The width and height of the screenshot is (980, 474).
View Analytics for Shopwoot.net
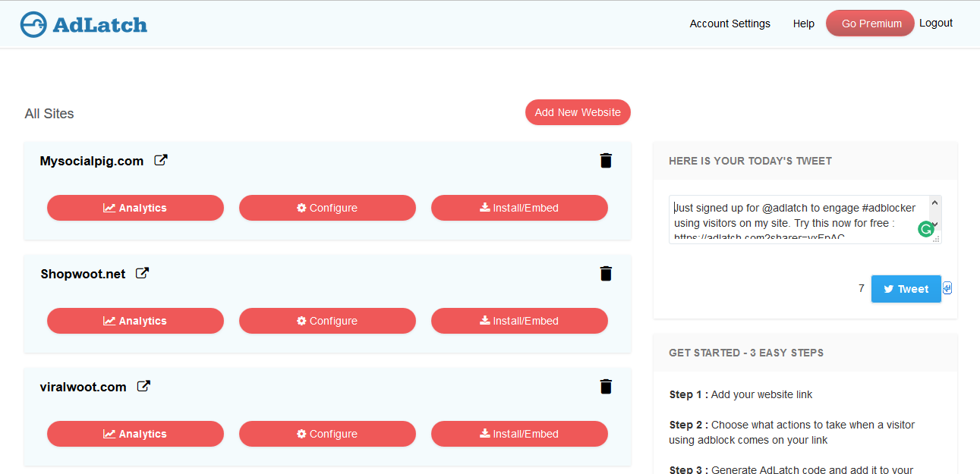pyautogui.click(x=135, y=321)
